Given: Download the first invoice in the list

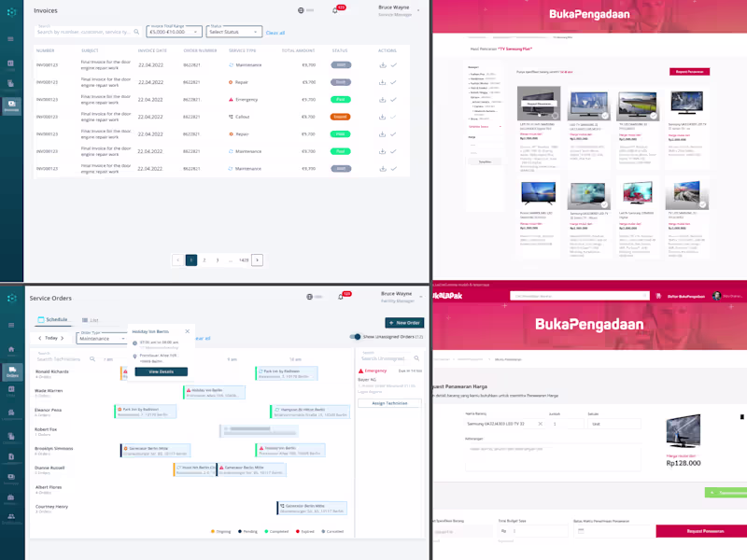Looking at the screenshot, I should 383,65.
